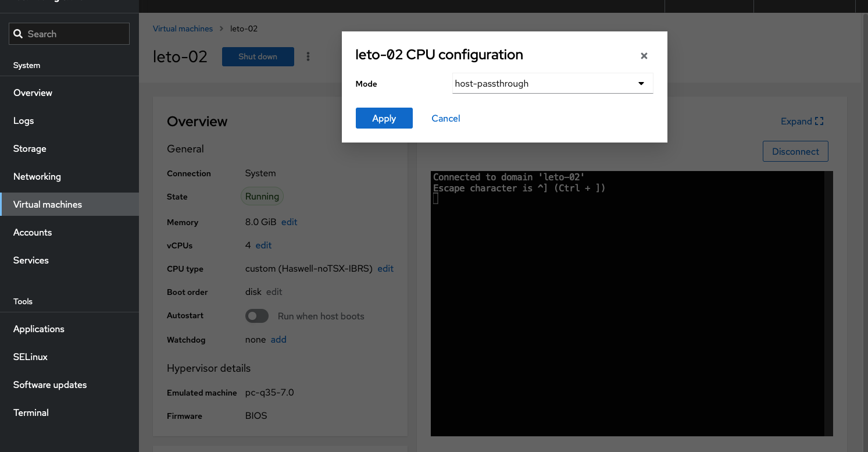Cancel the CPU configuration dialog

click(445, 118)
